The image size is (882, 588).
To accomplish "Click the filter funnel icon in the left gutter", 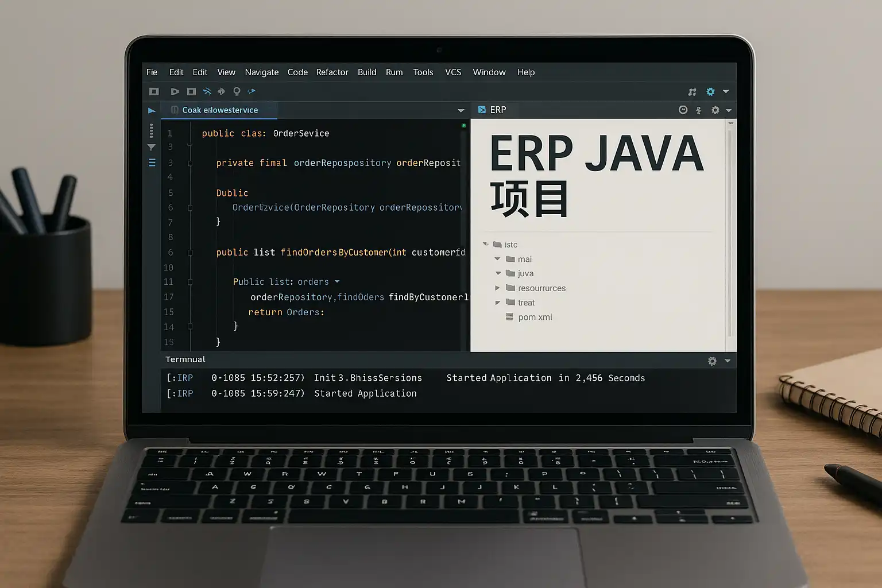I will 152,148.
